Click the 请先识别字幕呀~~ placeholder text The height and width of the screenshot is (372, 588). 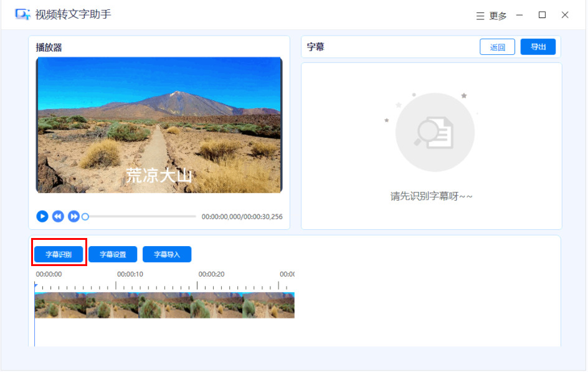coord(431,196)
